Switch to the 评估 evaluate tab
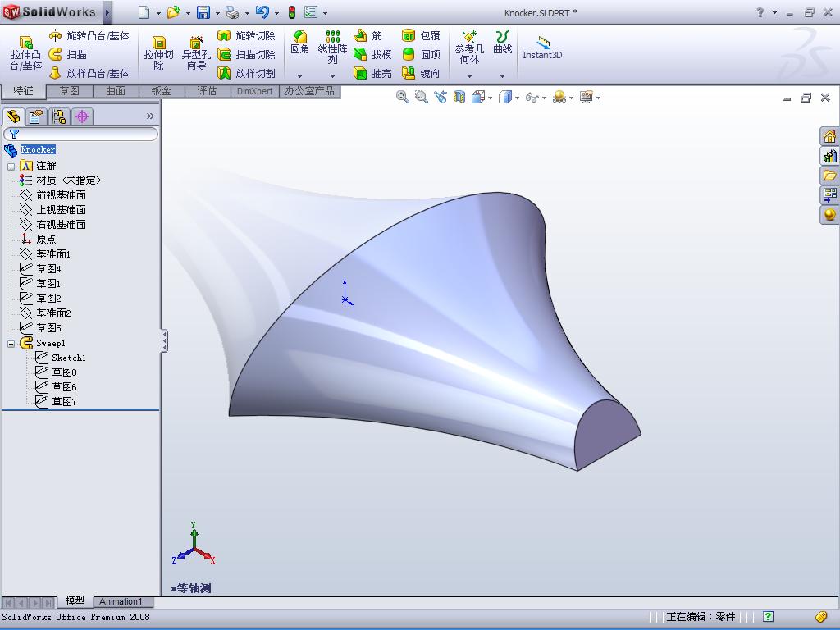840x630 pixels. [207, 91]
